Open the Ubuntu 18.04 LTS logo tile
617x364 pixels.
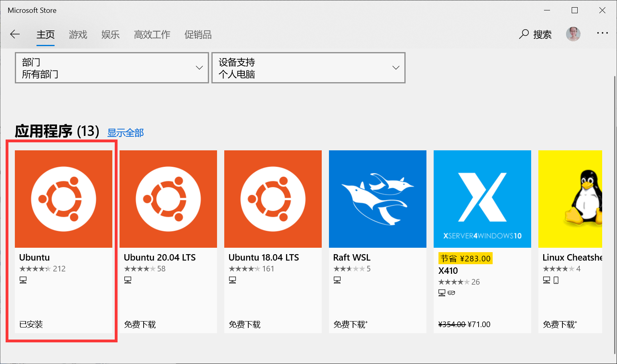point(273,199)
